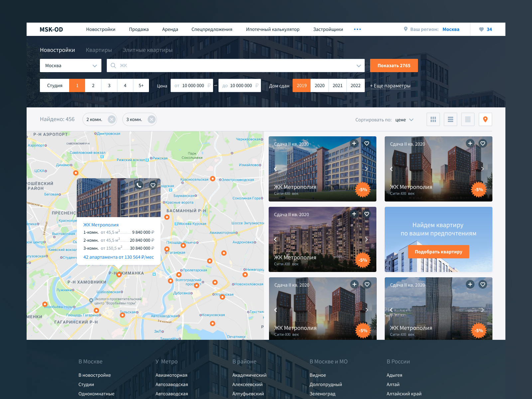Open footer link Авиамоторная
Screen dimensions: 532x399
(172, 375)
